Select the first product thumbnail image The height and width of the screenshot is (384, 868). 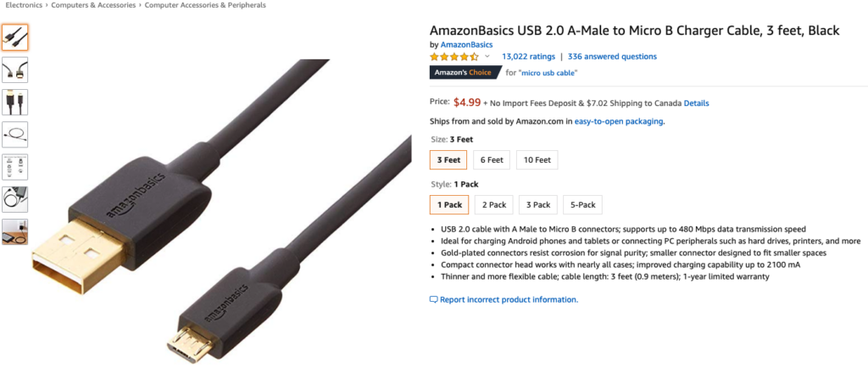15,37
